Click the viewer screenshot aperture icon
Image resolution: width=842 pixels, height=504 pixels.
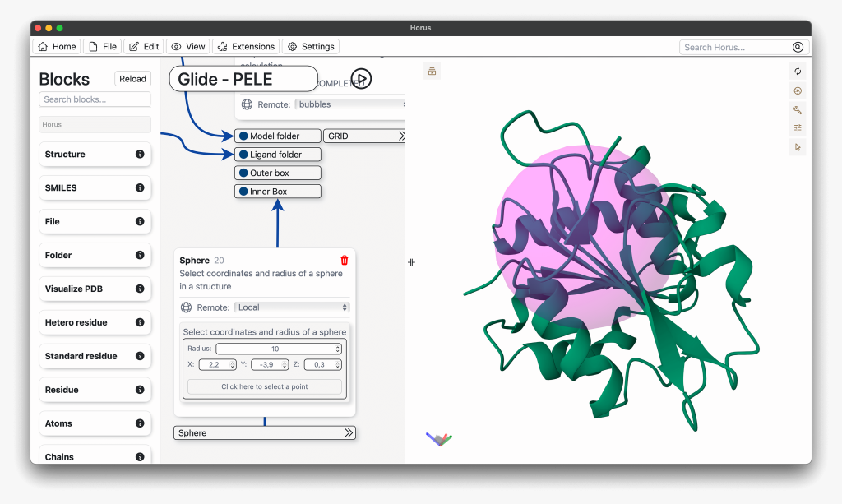click(797, 90)
